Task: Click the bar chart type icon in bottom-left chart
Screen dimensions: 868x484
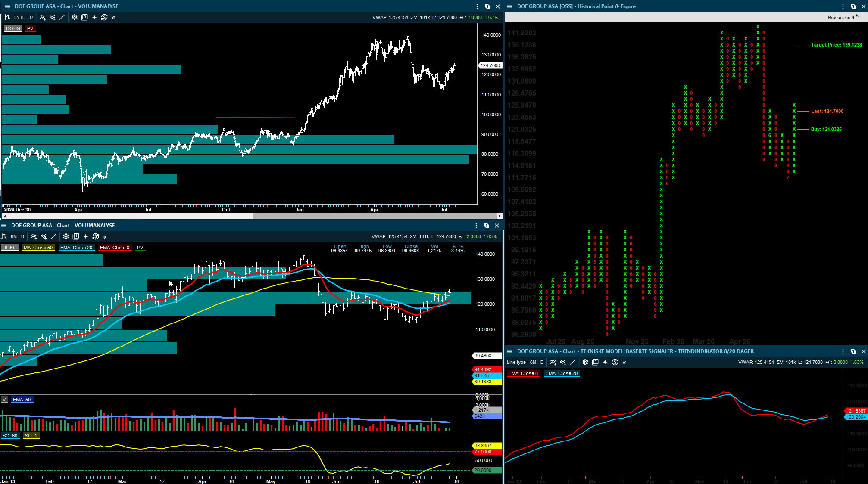Action: [4, 237]
